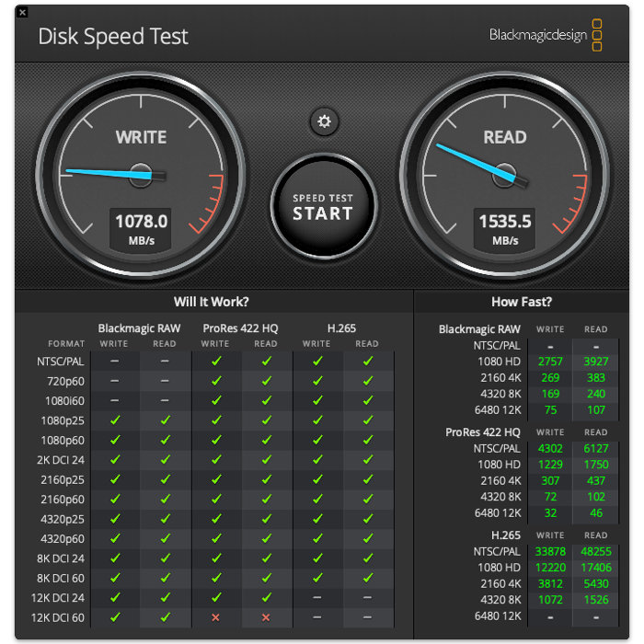644x644 pixels.
Task: Click the READ gauge needle hub
Action: click(x=504, y=176)
